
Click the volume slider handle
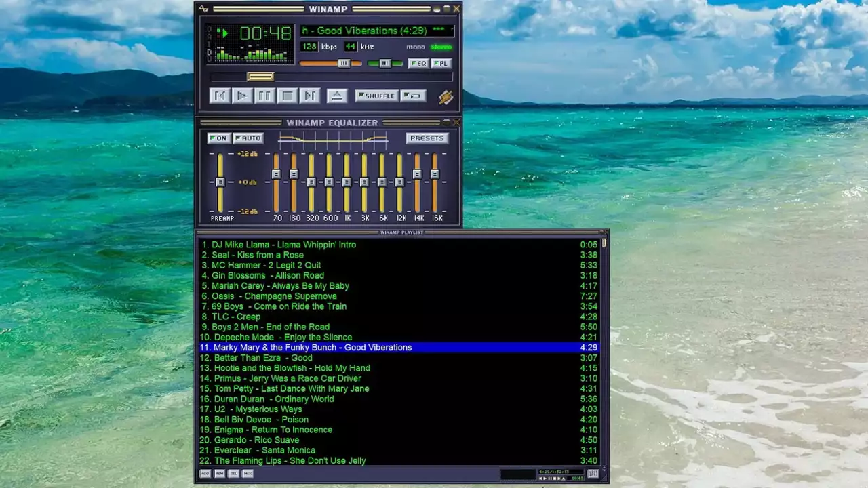(344, 64)
